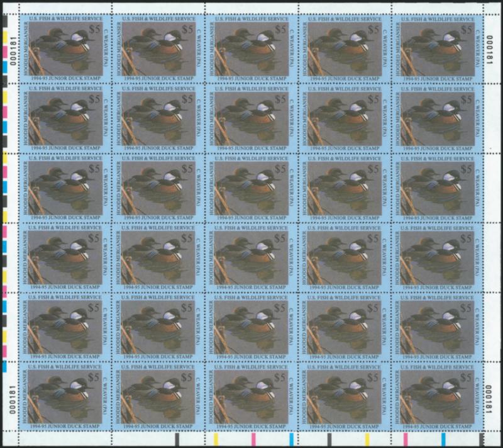Image resolution: width=503 pixels, height=448 pixels.
Task: Click the leftmost black bar in bottom margin
Action: click(177, 439)
